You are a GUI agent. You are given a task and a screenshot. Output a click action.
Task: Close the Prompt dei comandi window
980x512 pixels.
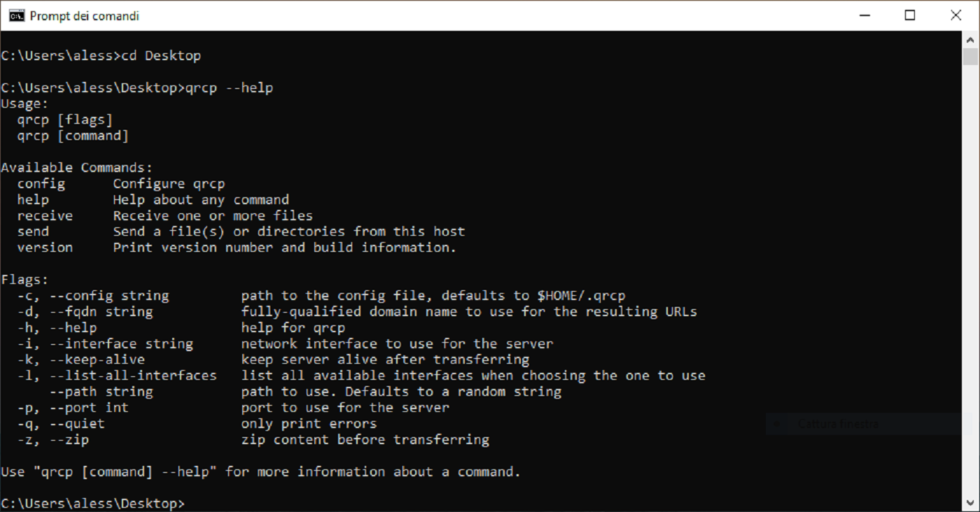[955, 15]
